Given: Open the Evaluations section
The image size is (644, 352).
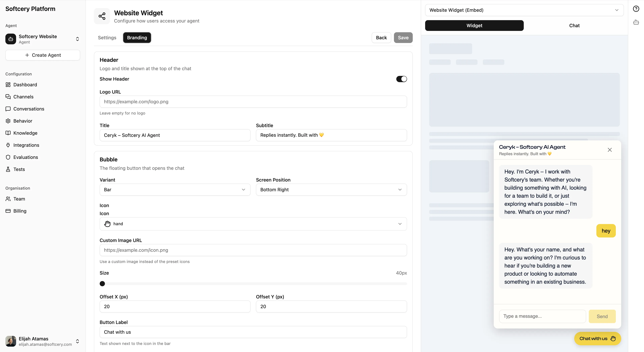Looking at the screenshot, I should click(25, 157).
